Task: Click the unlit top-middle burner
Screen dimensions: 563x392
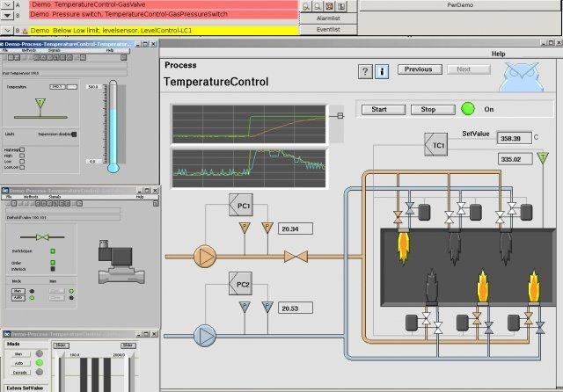Action: pos(454,248)
